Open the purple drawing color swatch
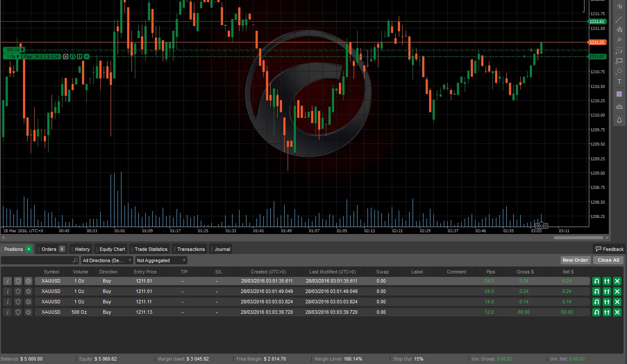The height and width of the screenshot is (364, 627). point(619,94)
